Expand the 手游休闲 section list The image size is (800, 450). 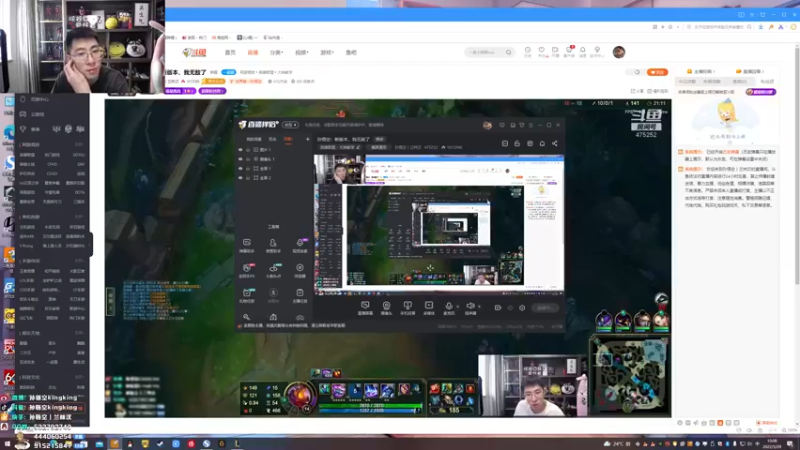(79, 261)
